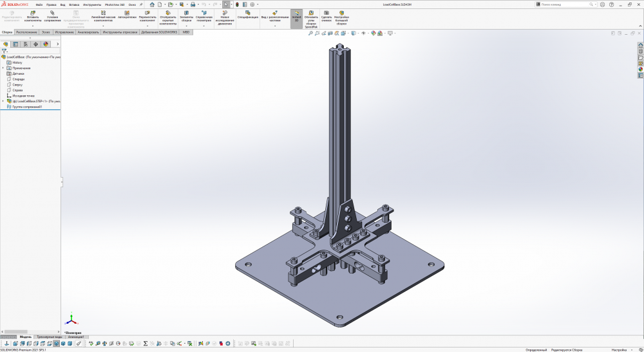Open New Motion Study (Новое исследование движения)
644x352 pixels.
(225, 12)
